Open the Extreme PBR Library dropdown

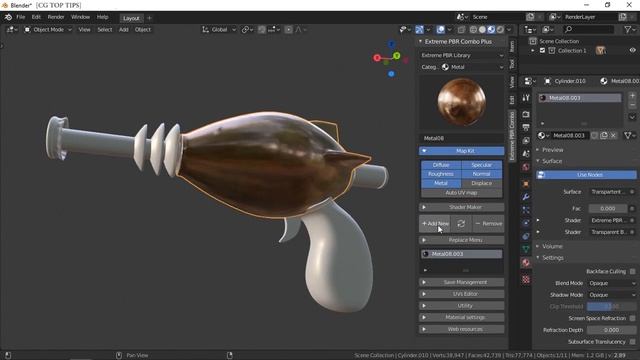[x=462, y=55]
